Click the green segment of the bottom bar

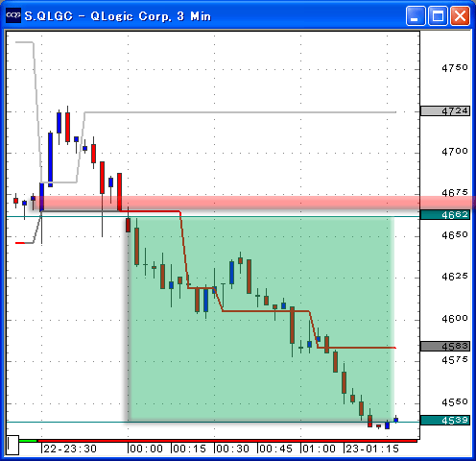pos(28,441)
